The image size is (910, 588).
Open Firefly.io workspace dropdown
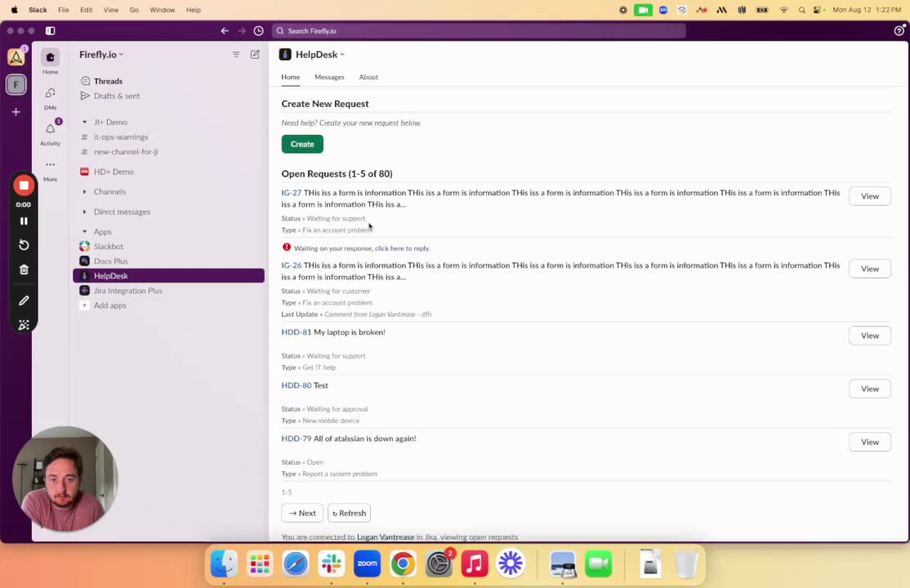click(101, 54)
